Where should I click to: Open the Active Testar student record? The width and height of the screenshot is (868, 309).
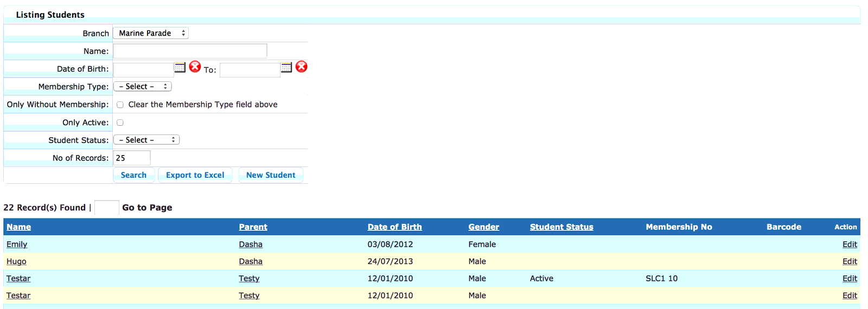click(18, 279)
